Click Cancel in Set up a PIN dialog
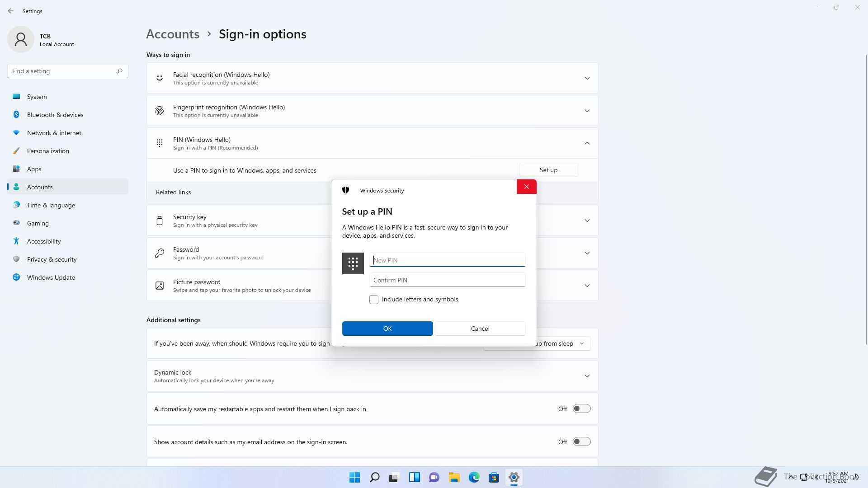The image size is (868, 488). (480, 328)
